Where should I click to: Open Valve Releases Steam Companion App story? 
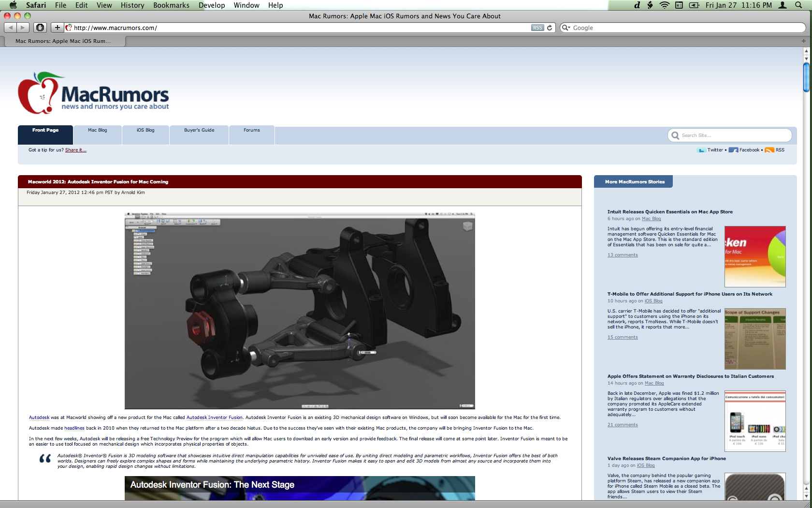tap(667, 459)
